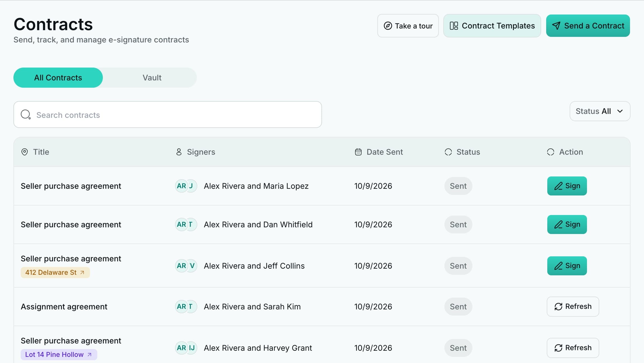Click Sent status badge in Harvey Grant row
Viewport: 644px width, 363px height.
point(458,348)
